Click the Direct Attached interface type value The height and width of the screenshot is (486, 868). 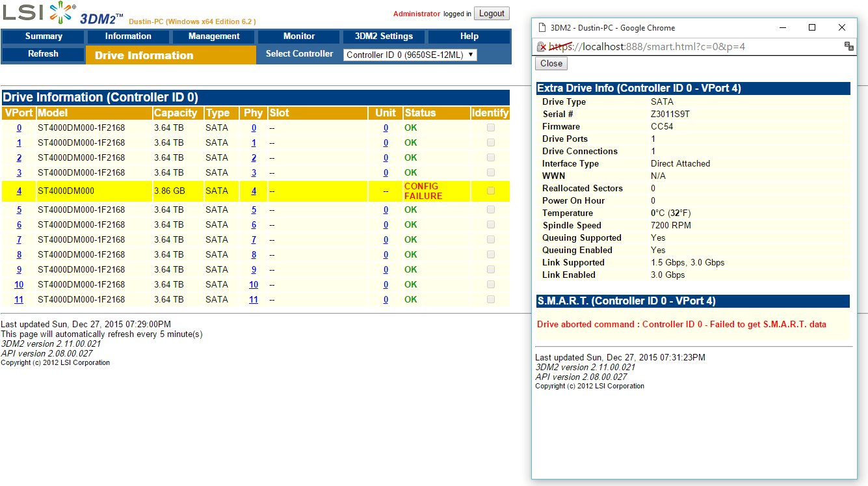point(681,163)
